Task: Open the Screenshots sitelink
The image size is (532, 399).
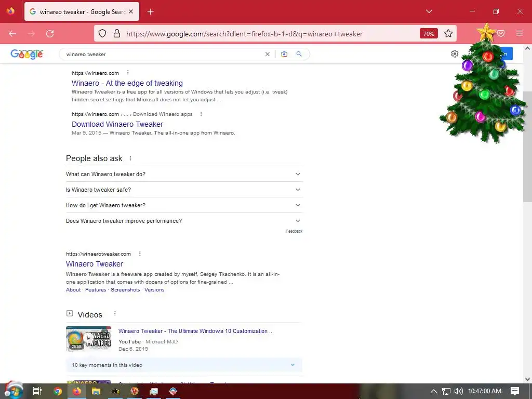Action: click(125, 290)
